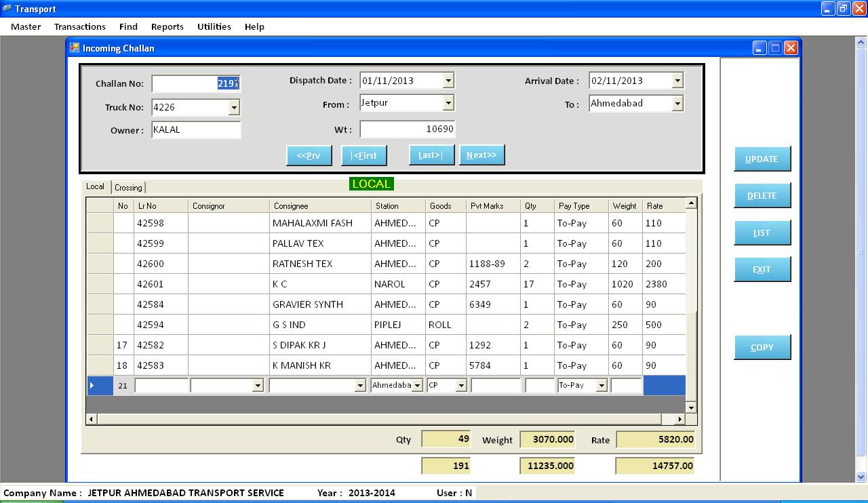Viewport: 868px width, 503px height.
Task: Select consignee PALLAV TEX
Action: pyautogui.click(x=320, y=243)
